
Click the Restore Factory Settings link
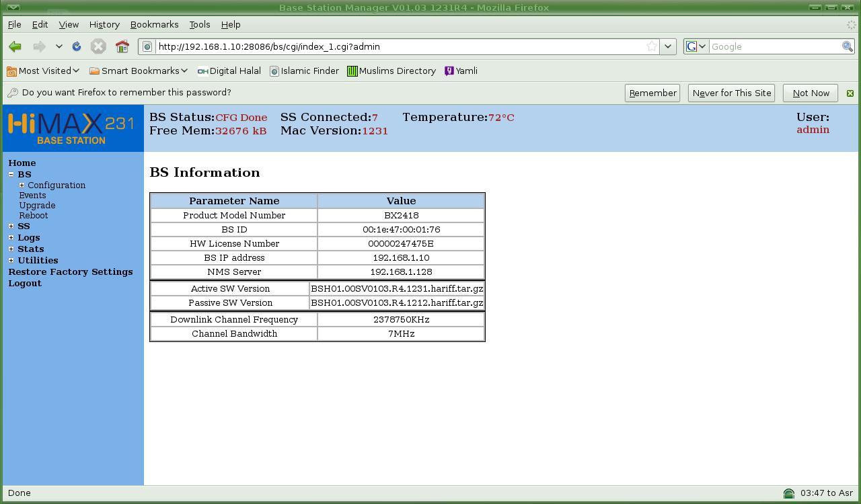(x=71, y=271)
